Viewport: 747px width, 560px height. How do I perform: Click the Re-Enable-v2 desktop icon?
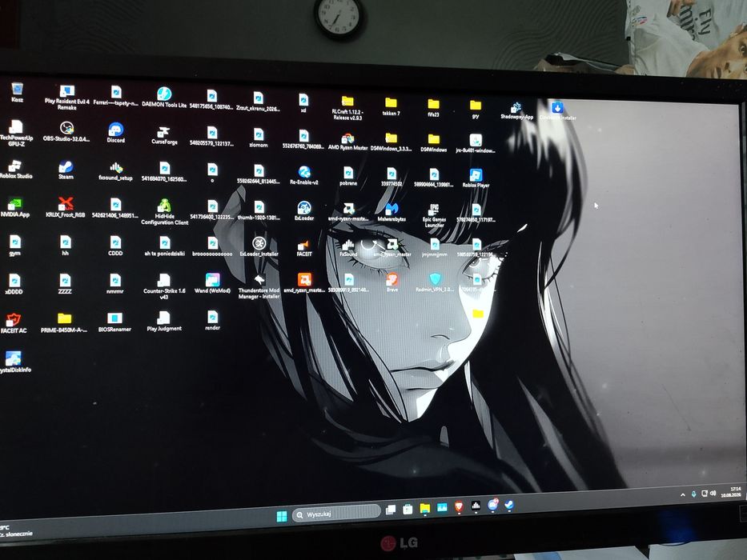pos(304,175)
